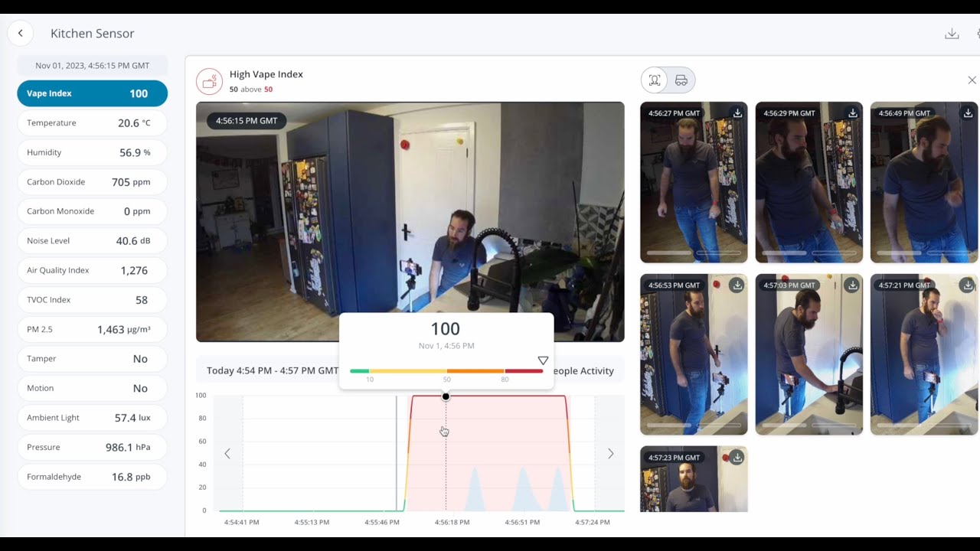Click the 4:55:13 PM axis label
Viewport: 980px width, 551px height.
coord(312,523)
